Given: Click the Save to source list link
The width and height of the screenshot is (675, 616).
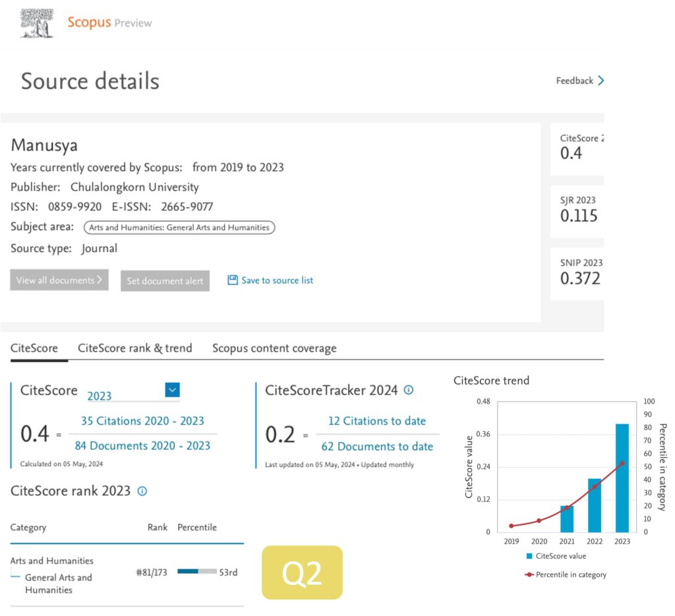Looking at the screenshot, I should pyautogui.click(x=278, y=280).
